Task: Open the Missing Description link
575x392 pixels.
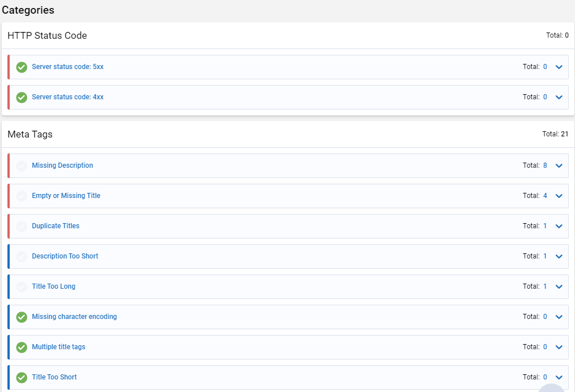Action: tap(62, 165)
